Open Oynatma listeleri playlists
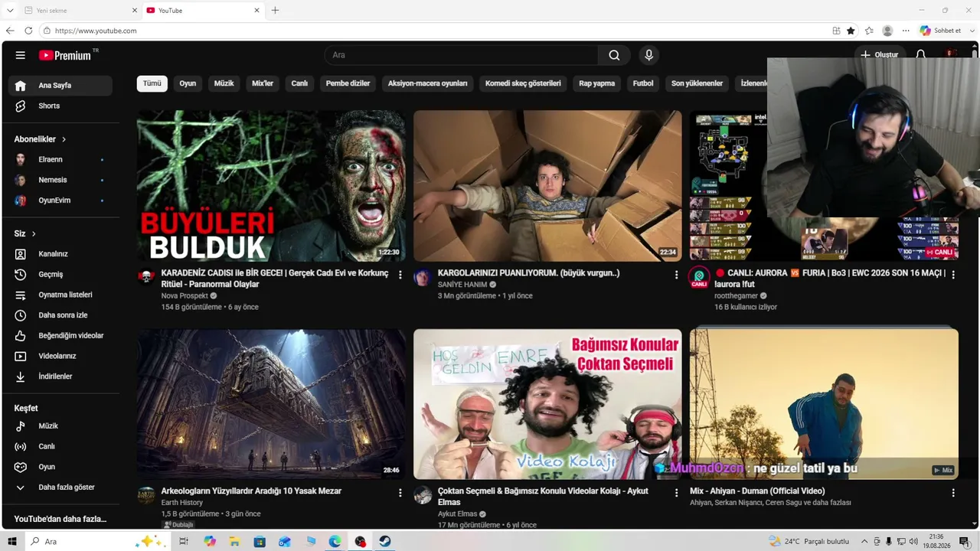Screen dimensions: 980x551 [60, 295]
